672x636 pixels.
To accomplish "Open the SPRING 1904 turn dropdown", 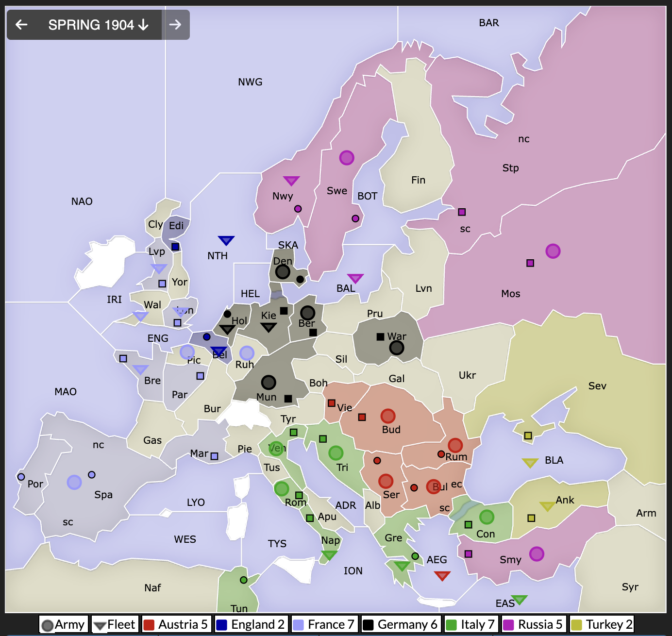I will [99, 25].
